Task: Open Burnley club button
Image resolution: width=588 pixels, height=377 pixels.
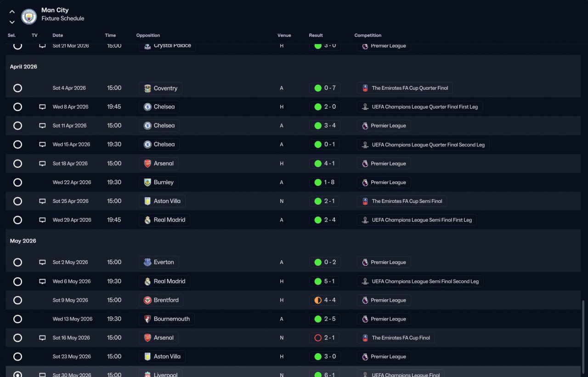Action: tap(158, 182)
